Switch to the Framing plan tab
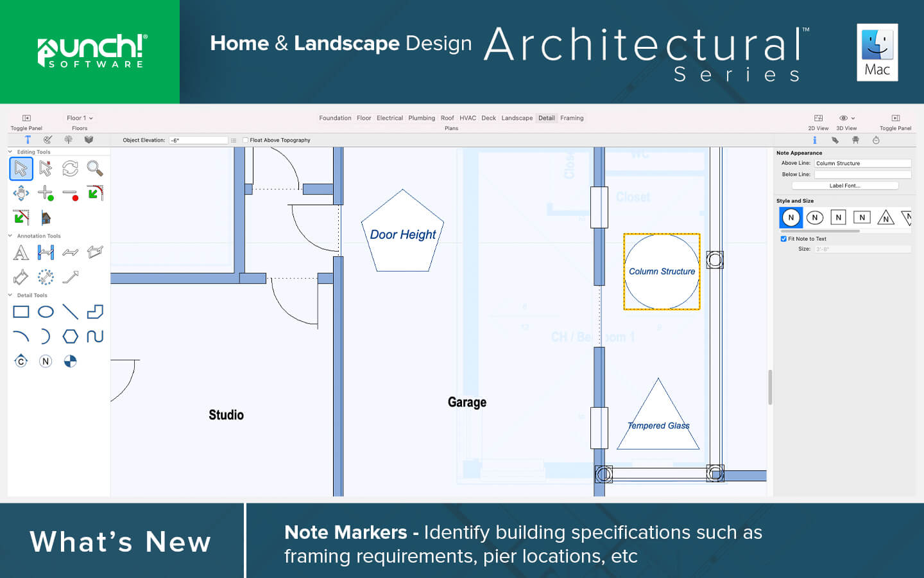 (572, 118)
